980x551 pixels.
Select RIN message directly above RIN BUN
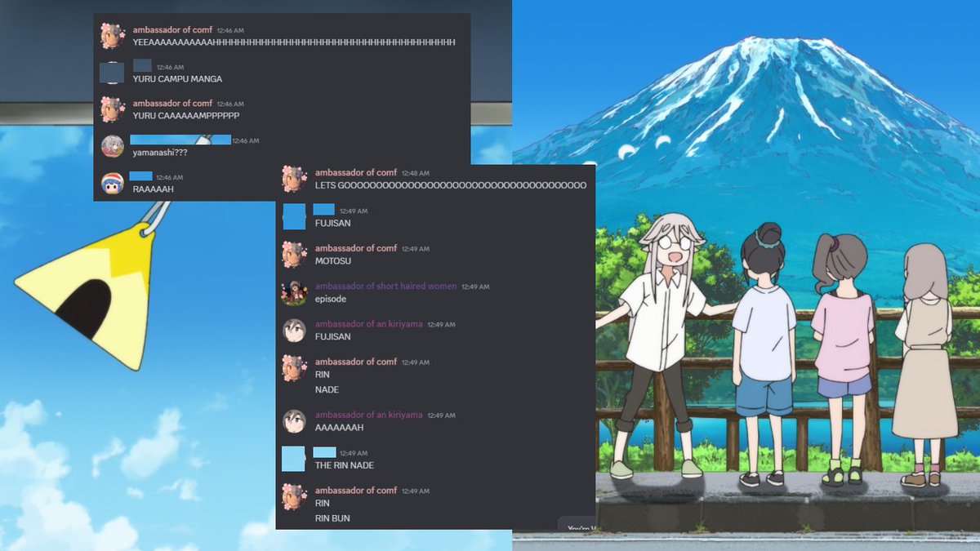click(x=323, y=503)
